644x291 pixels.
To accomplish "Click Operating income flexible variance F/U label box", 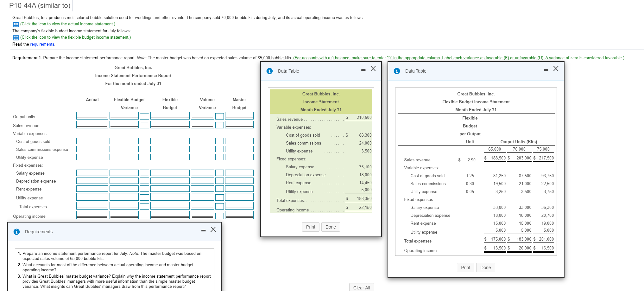I will pos(145,216).
